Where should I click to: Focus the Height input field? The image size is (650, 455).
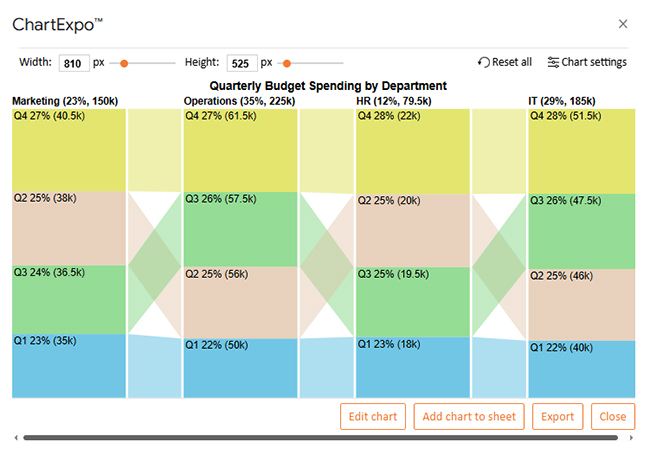(x=241, y=62)
